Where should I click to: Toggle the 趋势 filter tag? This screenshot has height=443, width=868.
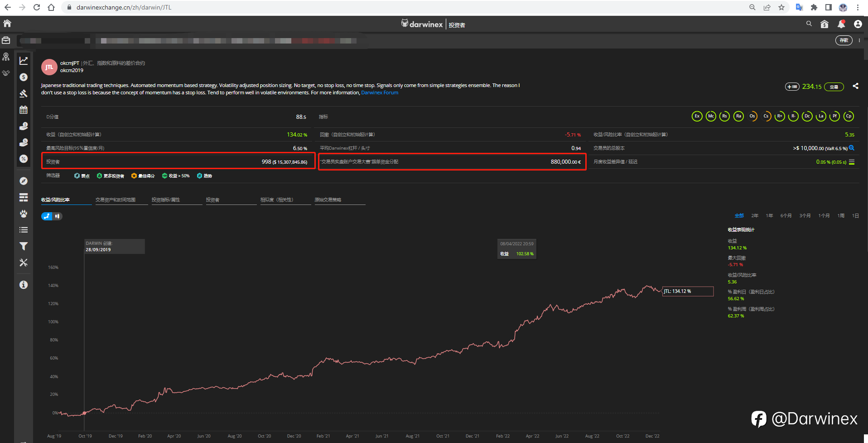coord(204,176)
